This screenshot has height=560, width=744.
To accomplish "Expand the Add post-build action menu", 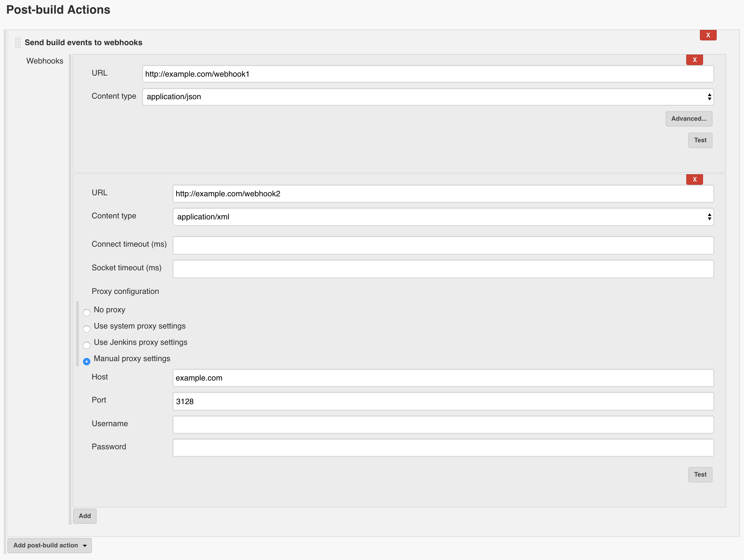I will pos(49,545).
